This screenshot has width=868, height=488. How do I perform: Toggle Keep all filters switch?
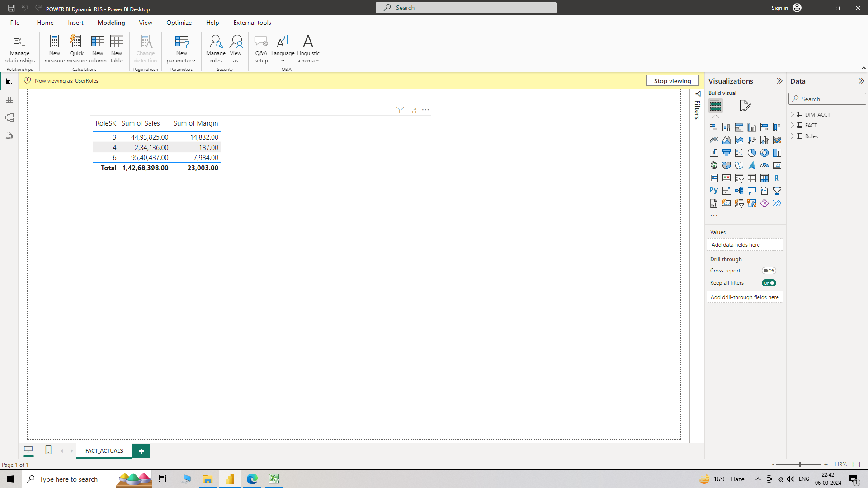(769, 283)
